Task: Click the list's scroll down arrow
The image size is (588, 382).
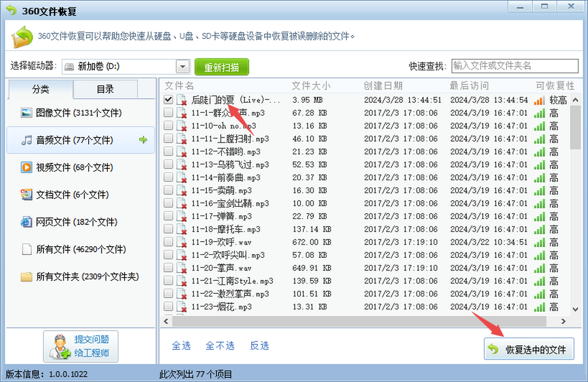Action: 576,309
